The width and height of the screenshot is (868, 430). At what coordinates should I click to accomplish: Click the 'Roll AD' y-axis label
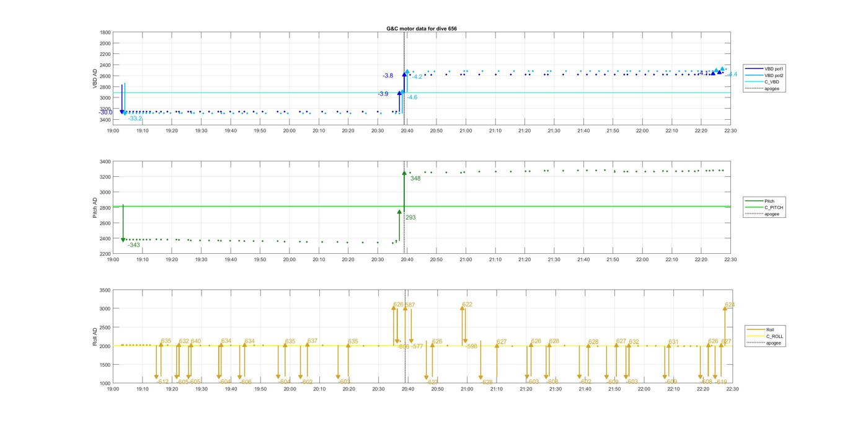click(x=95, y=336)
